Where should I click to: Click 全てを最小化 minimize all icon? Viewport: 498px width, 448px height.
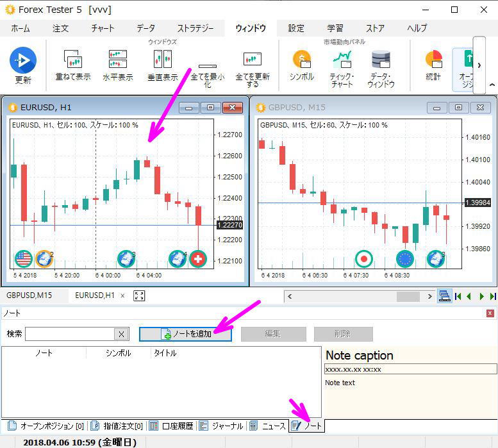[207, 66]
